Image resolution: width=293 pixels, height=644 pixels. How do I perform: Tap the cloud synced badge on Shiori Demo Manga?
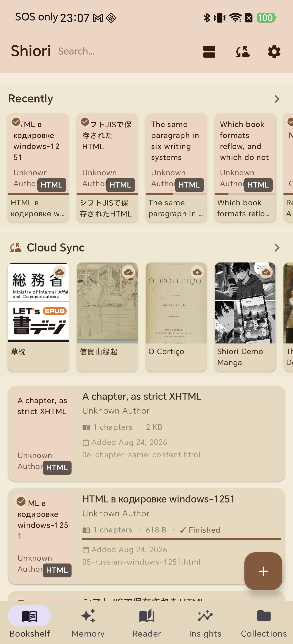click(x=266, y=272)
